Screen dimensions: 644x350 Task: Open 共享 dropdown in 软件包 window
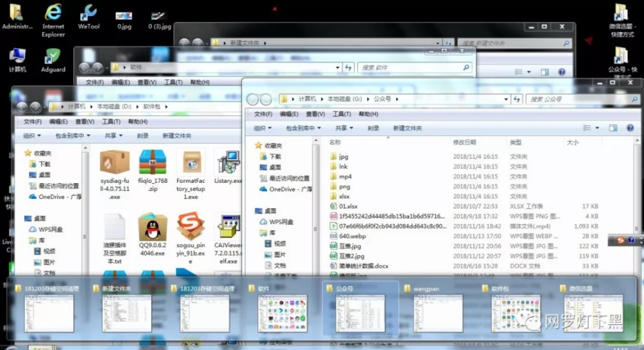pos(113,135)
